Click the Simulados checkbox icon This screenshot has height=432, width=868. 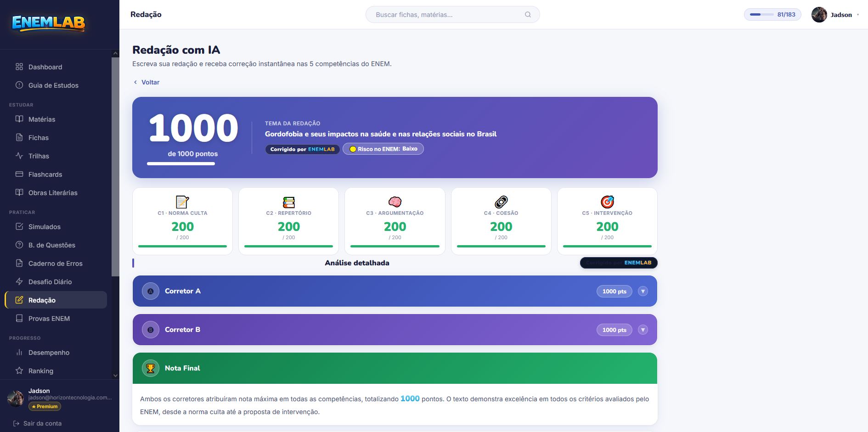19,226
